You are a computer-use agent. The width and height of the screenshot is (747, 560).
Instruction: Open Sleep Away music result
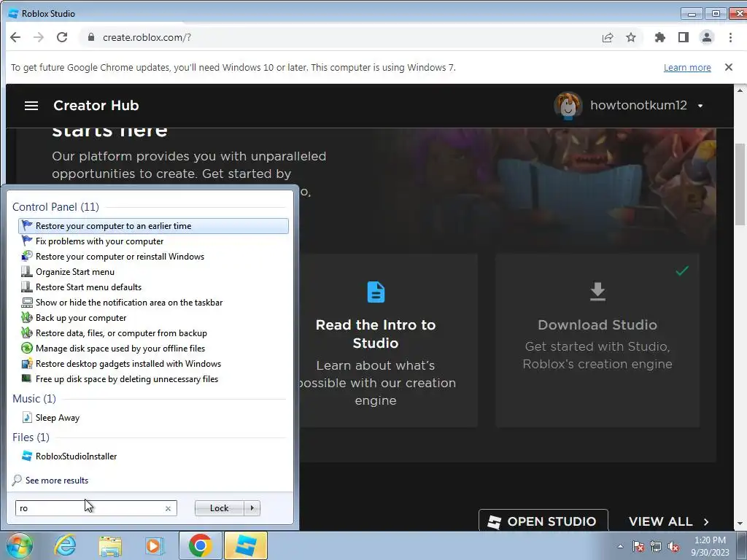[x=153, y=418]
